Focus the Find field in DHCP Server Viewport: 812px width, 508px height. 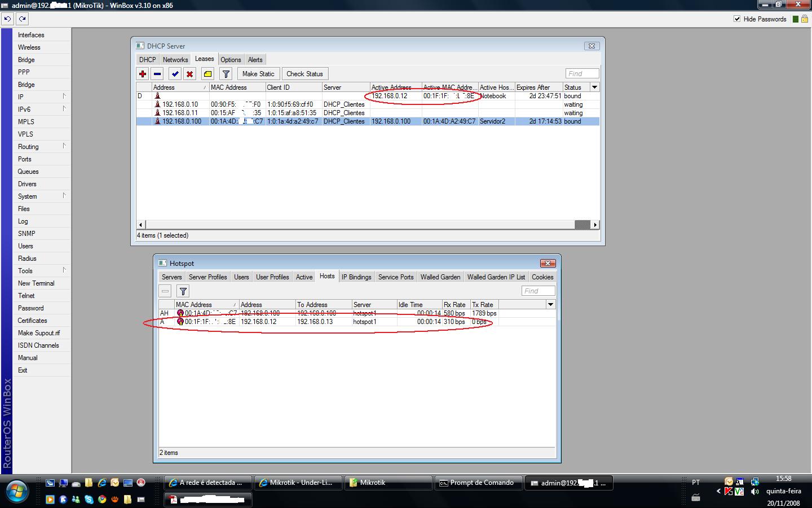pyautogui.click(x=582, y=73)
